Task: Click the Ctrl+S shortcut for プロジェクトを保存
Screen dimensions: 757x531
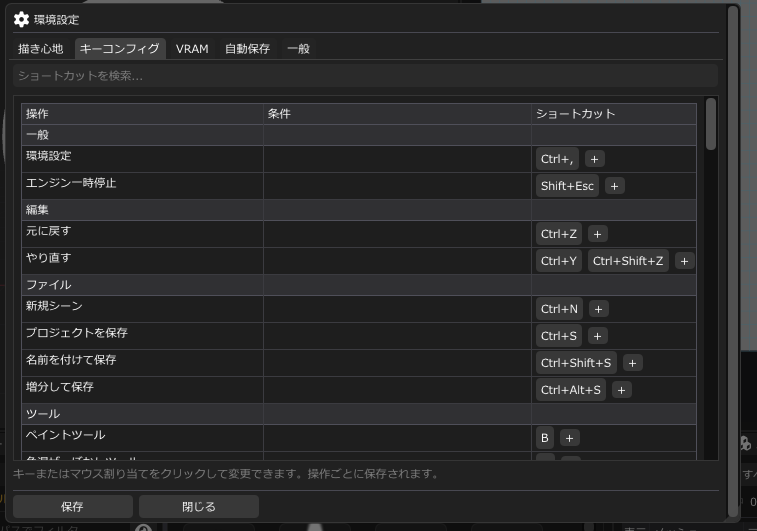Action: [559, 336]
